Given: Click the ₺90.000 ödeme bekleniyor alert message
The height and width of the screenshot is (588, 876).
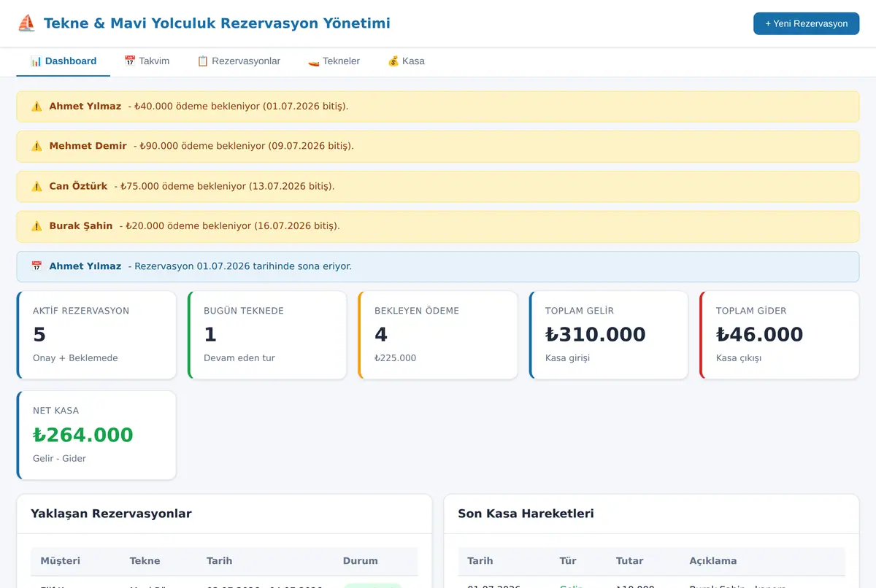Looking at the screenshot, I should tap(243, 146).
